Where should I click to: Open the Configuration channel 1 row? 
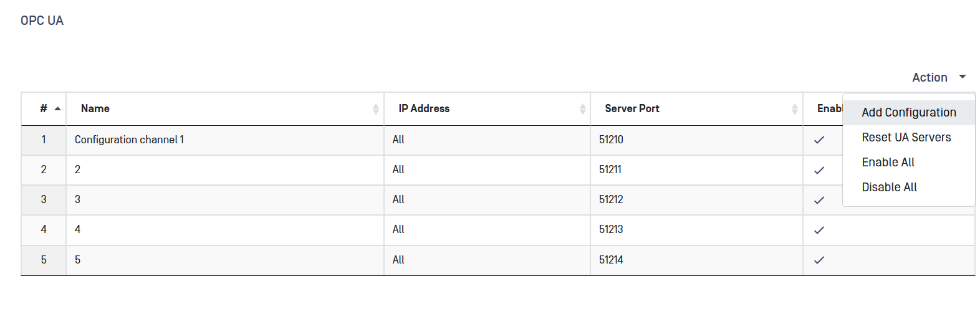point(129,140)
